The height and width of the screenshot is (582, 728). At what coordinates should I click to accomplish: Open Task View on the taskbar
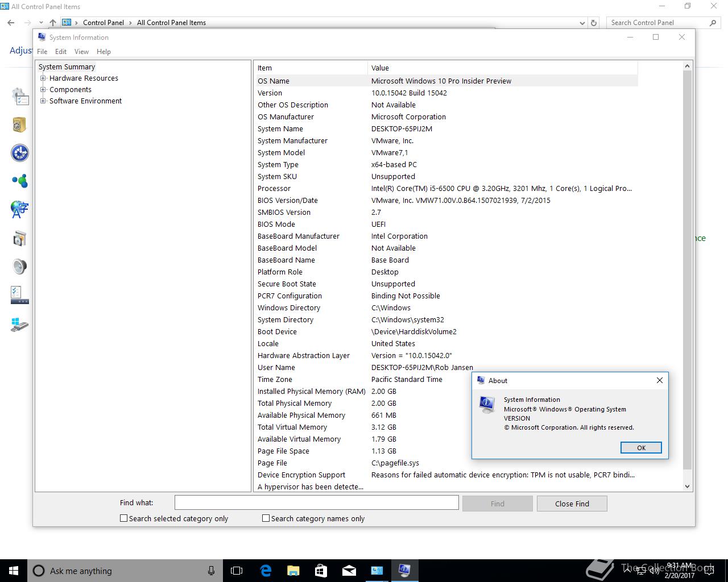237,571
